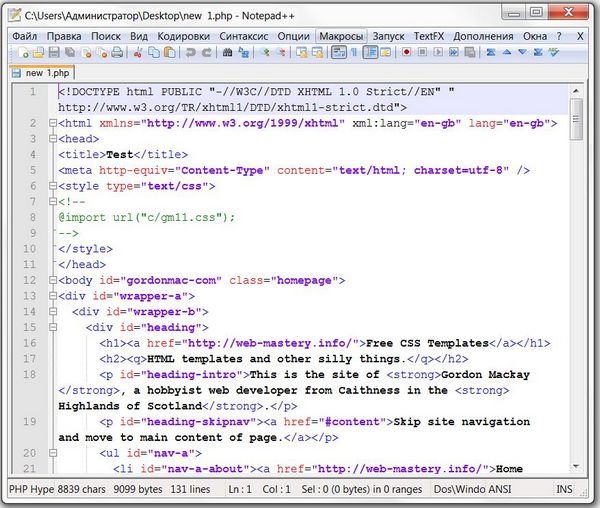Screen dimensions: 600x508
Task: Toggle show all characters pilcrow button
Action: click(354, 52)
